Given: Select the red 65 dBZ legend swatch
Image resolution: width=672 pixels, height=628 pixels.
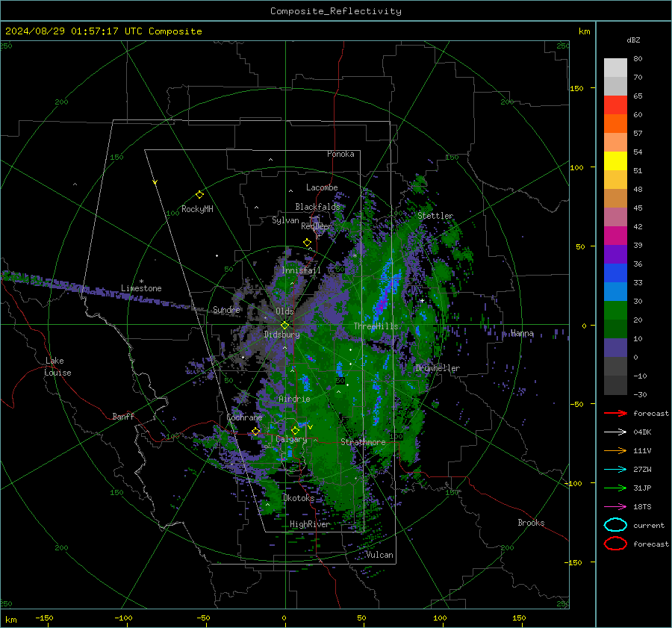Looking at the screenshot, I should [615, 105].
